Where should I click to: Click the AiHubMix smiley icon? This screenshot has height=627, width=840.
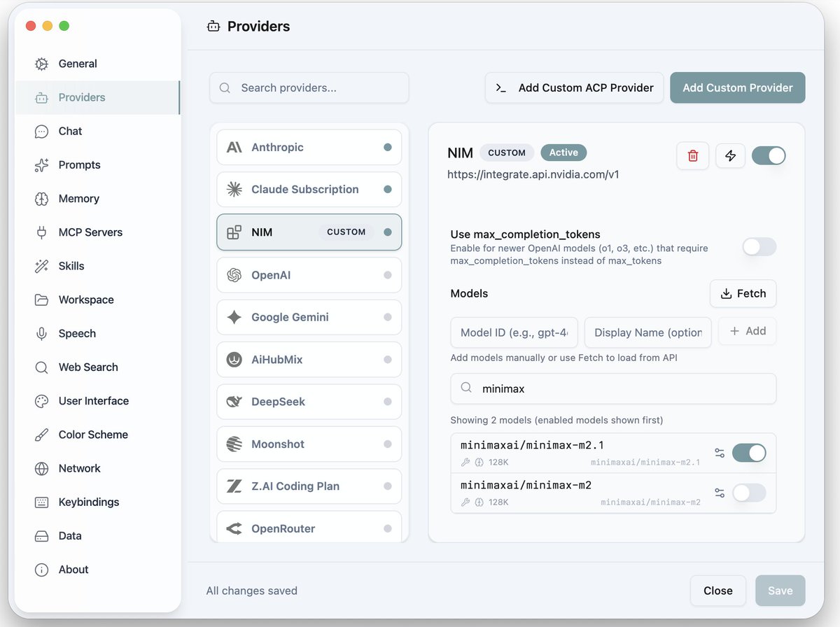pos(234,360)
